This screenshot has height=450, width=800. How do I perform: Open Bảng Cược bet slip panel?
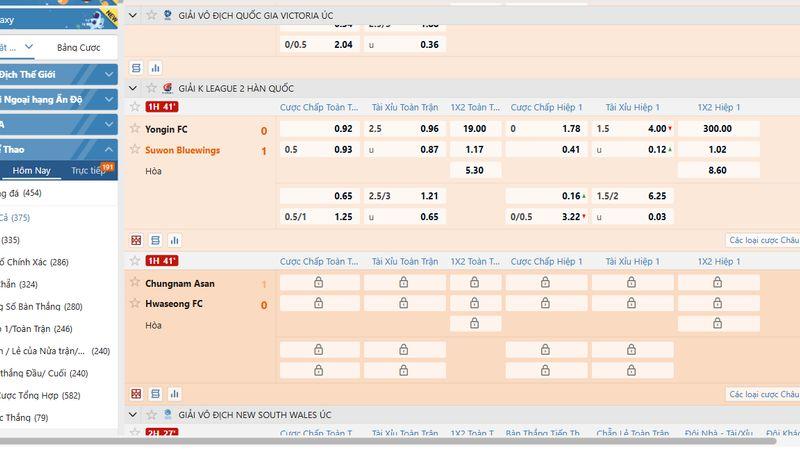point(79,47)
